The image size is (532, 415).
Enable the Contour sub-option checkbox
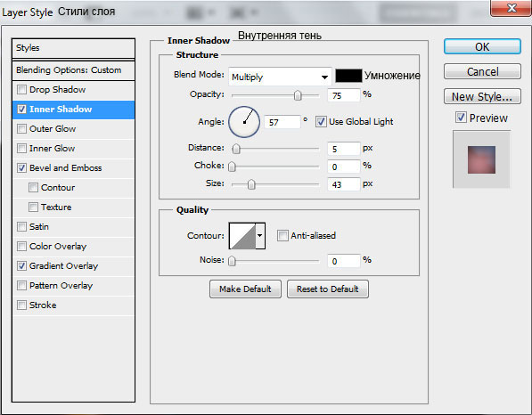pyautogui.click(x=33, y=188)
